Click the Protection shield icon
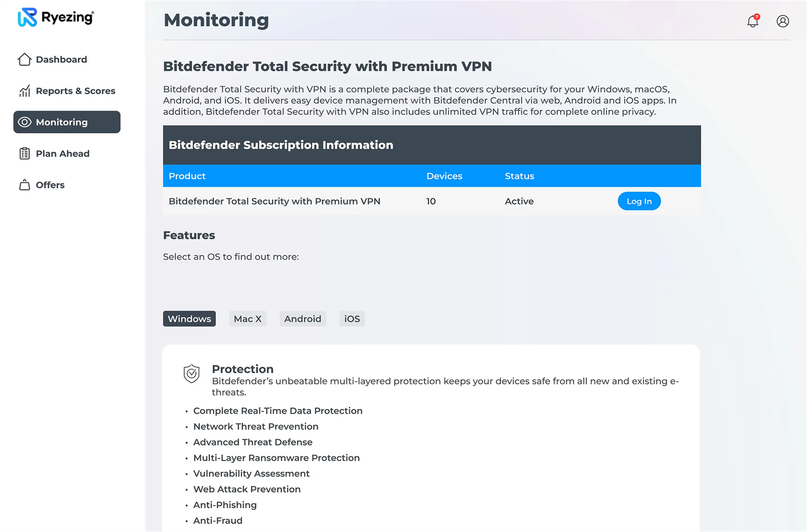Viewport: 807px width, 532px height. [x=192, y=374]
